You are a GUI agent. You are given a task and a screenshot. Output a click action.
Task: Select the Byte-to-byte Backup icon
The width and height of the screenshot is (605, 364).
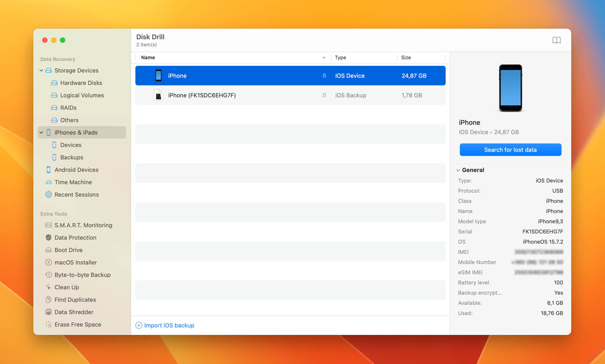tap(48, 274)
